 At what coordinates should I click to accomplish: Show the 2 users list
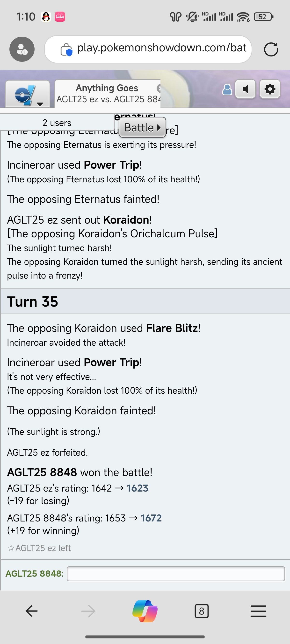pos(57,123)
